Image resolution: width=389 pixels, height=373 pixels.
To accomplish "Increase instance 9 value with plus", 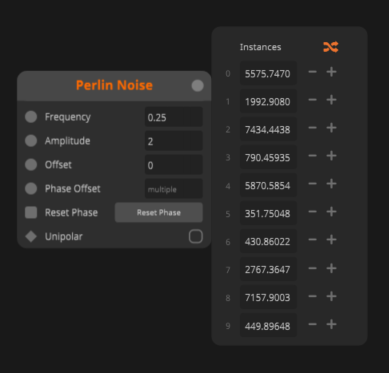I will [331, 324].
